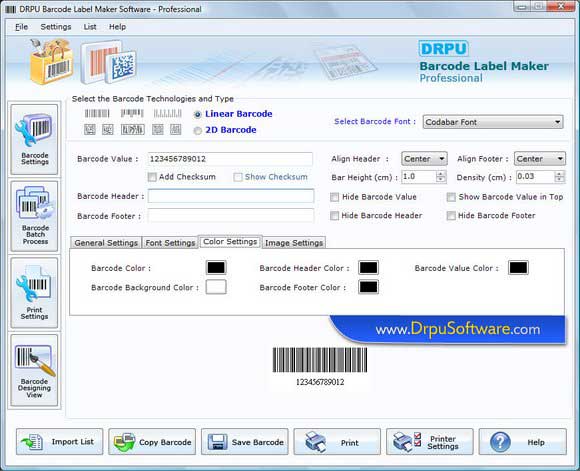Open the File menu
Image resolution: width=580 pixels, height=471 pixels.
coord(21,27)
